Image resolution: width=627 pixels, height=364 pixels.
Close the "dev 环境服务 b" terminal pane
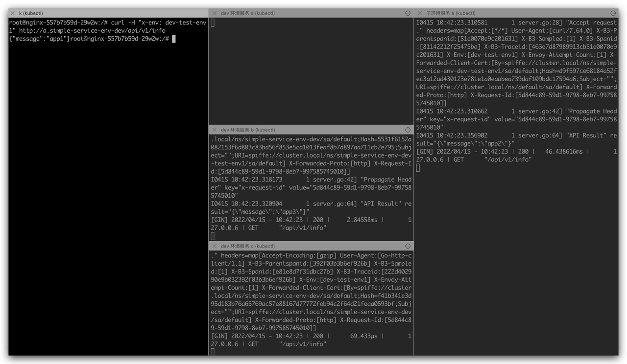pyautogui.click(x=214, y=130)
